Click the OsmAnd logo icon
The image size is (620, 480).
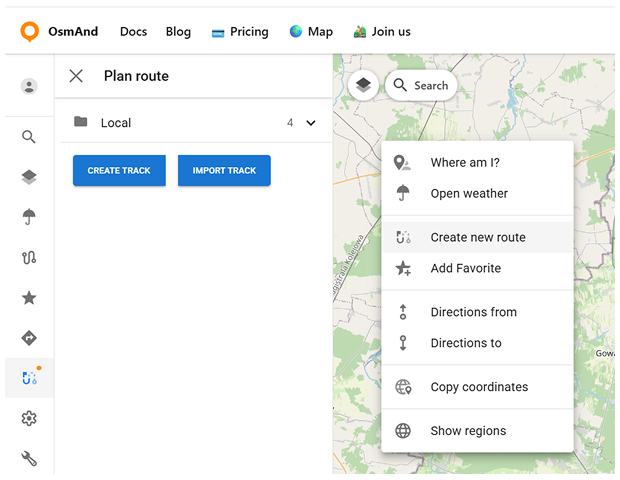tap(30, 31)
